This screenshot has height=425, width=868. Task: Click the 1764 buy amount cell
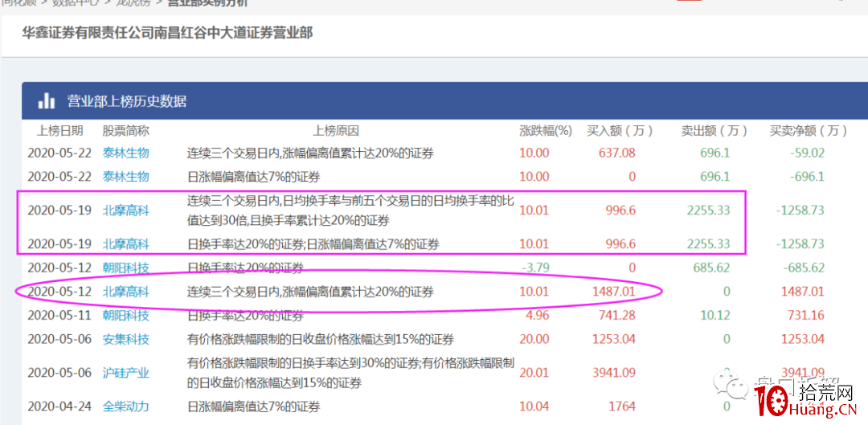[x=622, y=407]
